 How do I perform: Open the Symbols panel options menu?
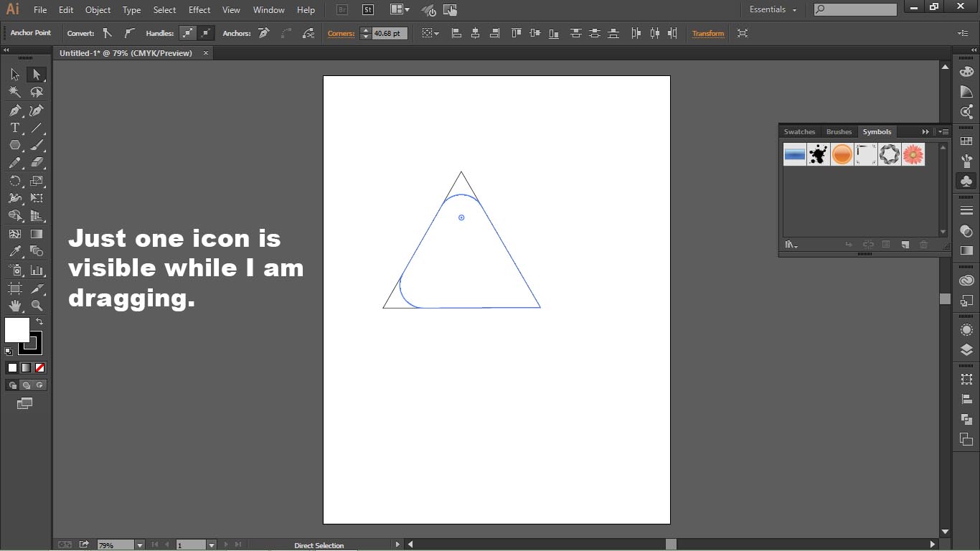click(x=943, y=132)
